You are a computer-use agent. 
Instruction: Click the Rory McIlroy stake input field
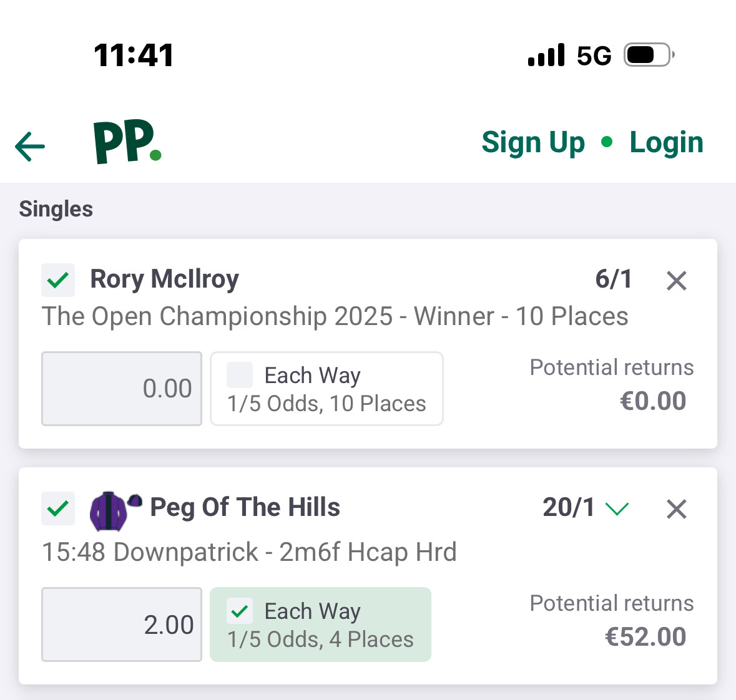(x=122, y=389)
